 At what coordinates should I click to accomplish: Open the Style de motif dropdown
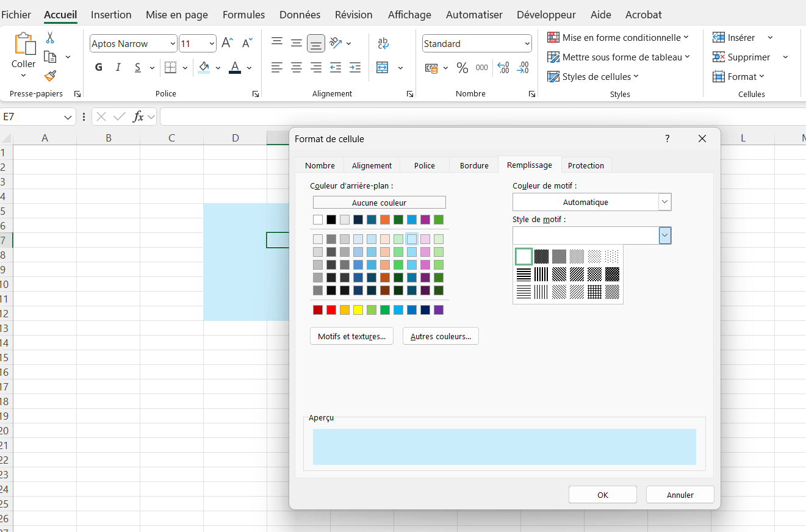click(x=664, y=235)
